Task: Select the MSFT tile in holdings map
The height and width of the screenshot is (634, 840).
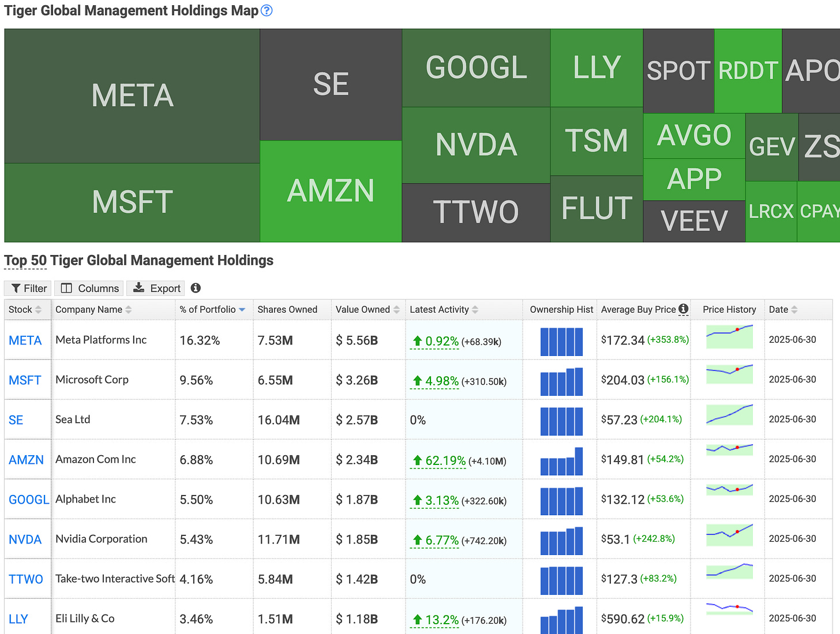Action: pos(132,202)
